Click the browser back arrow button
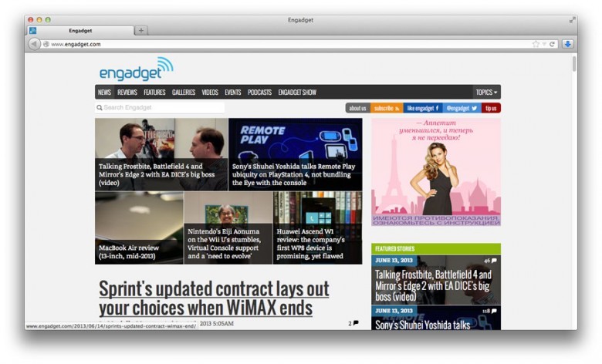The width and height of the screenshot is (602, 364). point(34,44)
